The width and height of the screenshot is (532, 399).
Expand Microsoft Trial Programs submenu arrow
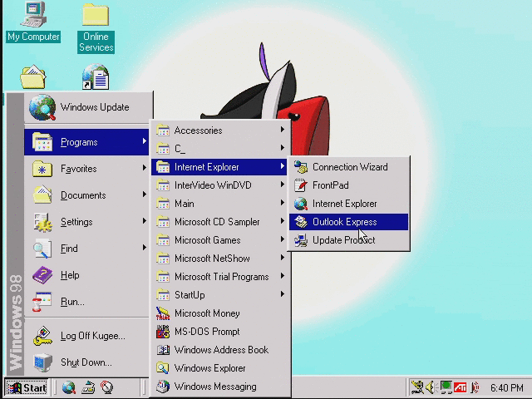point(283,276)
